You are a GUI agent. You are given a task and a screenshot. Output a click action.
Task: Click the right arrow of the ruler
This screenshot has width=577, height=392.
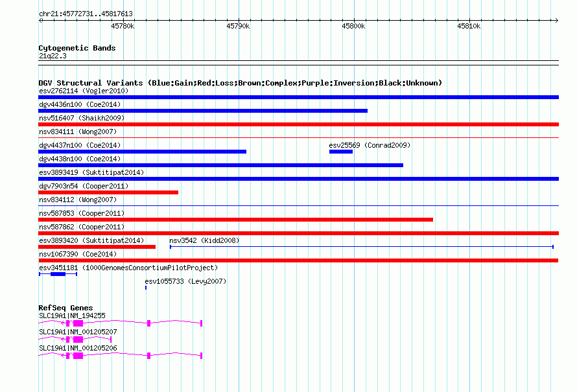[x=557, y=20]
